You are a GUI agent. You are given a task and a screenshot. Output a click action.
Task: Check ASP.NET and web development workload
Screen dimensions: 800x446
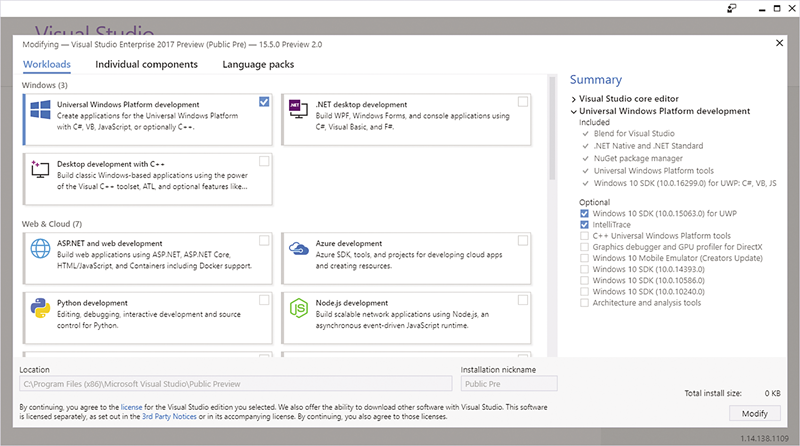pos(264,240)
